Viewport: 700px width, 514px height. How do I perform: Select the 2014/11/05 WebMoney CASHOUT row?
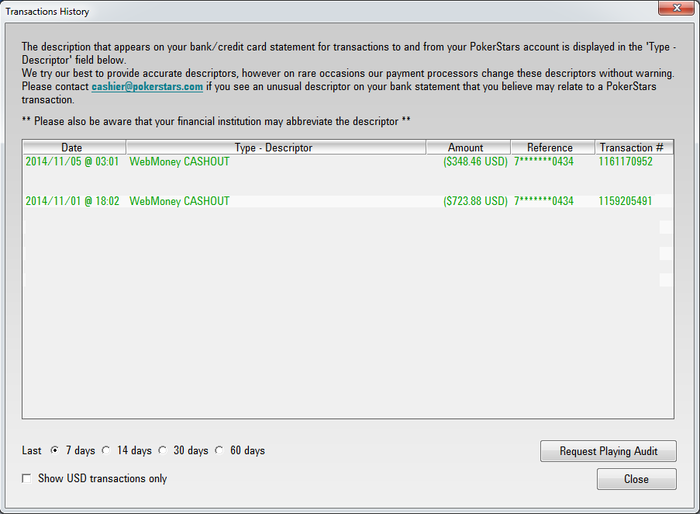[x=348, y=162]
